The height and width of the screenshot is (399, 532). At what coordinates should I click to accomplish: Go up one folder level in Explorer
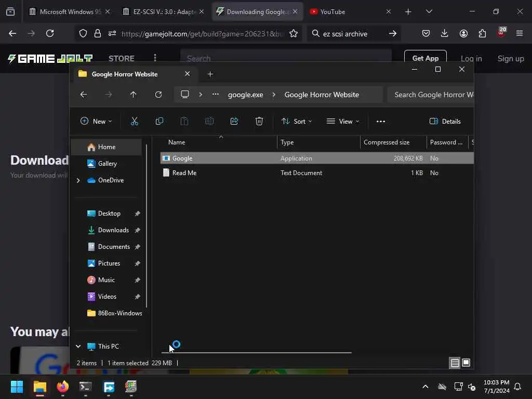[x=134, y=95]
